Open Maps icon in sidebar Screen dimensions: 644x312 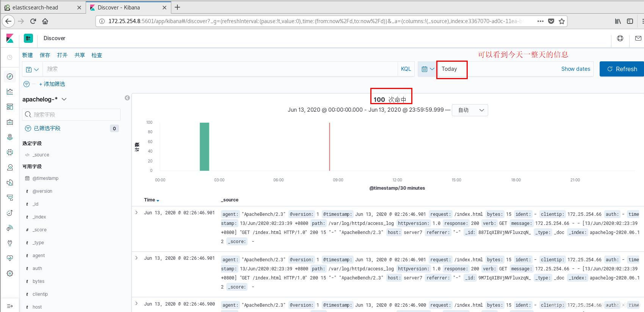[x=10, y=137]
